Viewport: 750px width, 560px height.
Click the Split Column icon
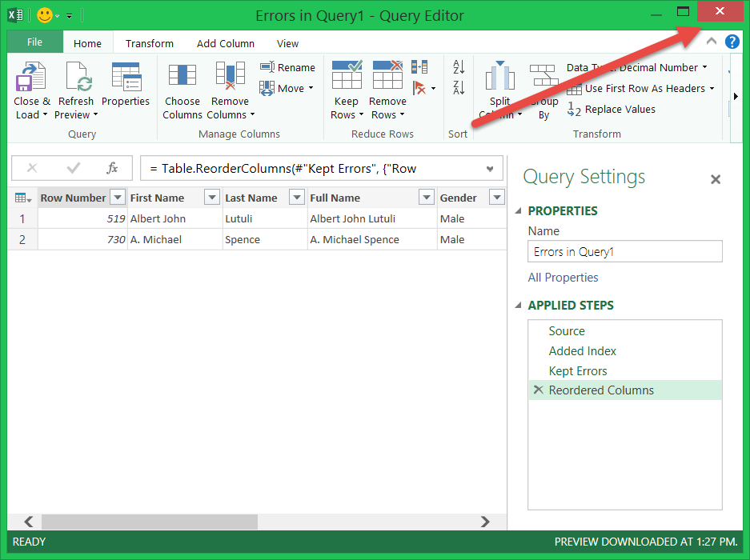point(499,78)
